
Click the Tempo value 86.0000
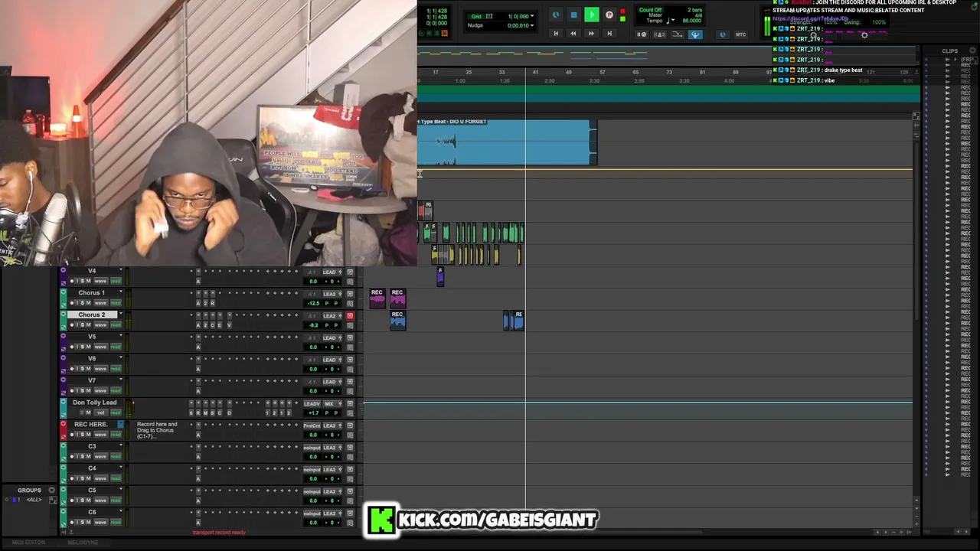coord(691,21)
